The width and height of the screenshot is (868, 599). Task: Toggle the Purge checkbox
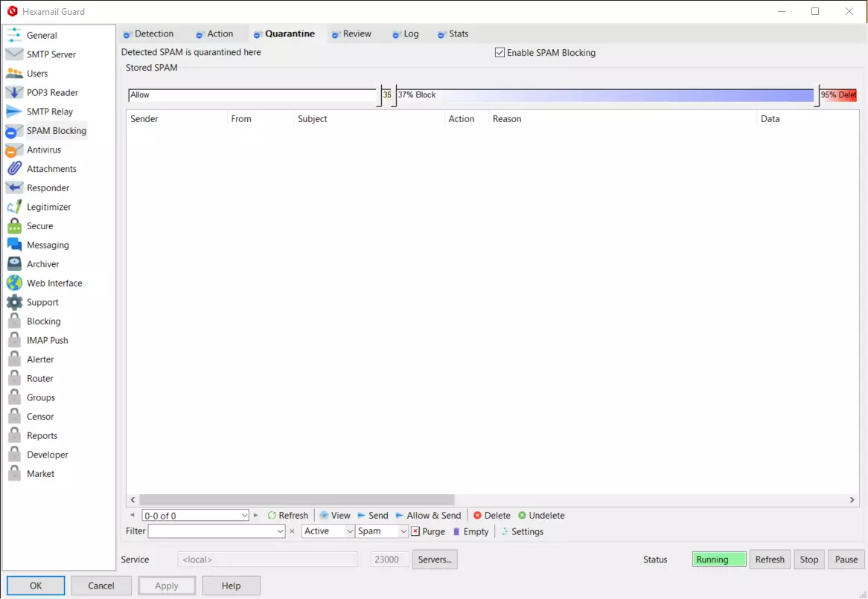click(415, 531)
